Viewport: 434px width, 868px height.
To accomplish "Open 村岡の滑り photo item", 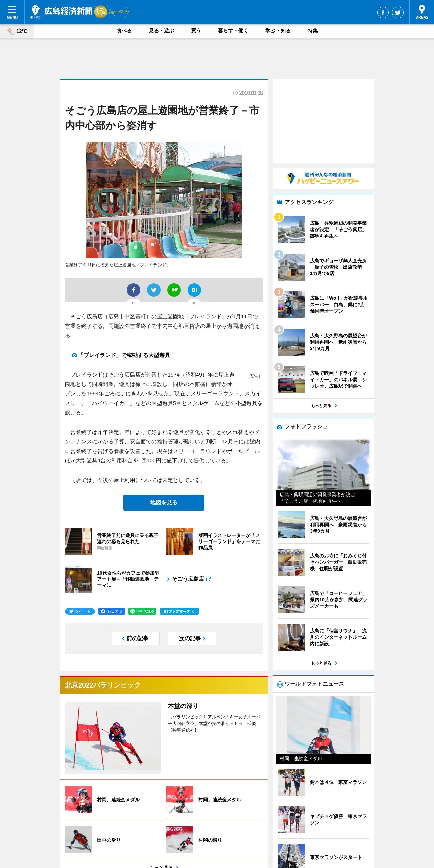I will (x=214, y=840).
